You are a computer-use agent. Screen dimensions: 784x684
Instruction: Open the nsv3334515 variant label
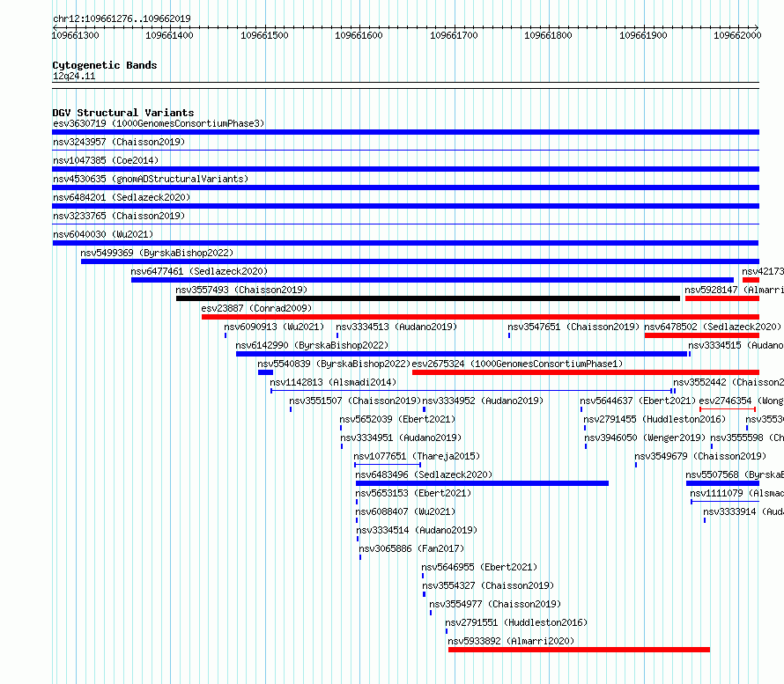(736, 345)
